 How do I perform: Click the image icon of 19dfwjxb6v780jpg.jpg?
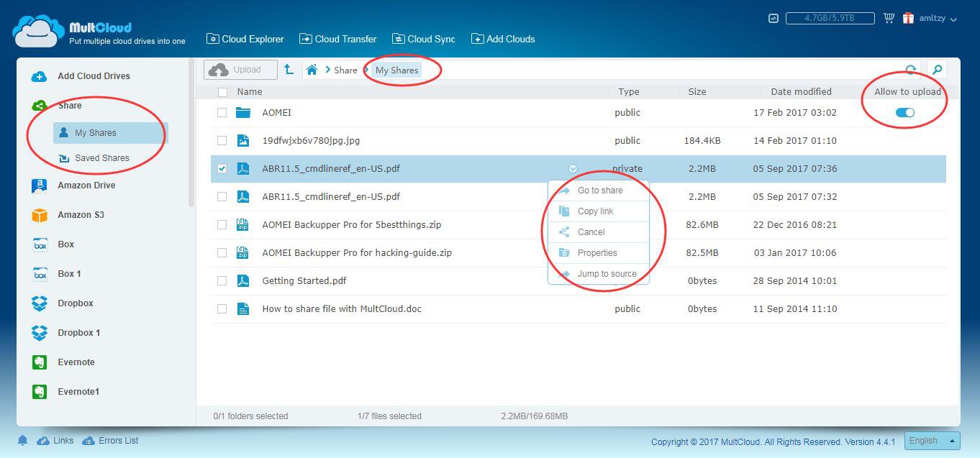click(x=243, y=141)
